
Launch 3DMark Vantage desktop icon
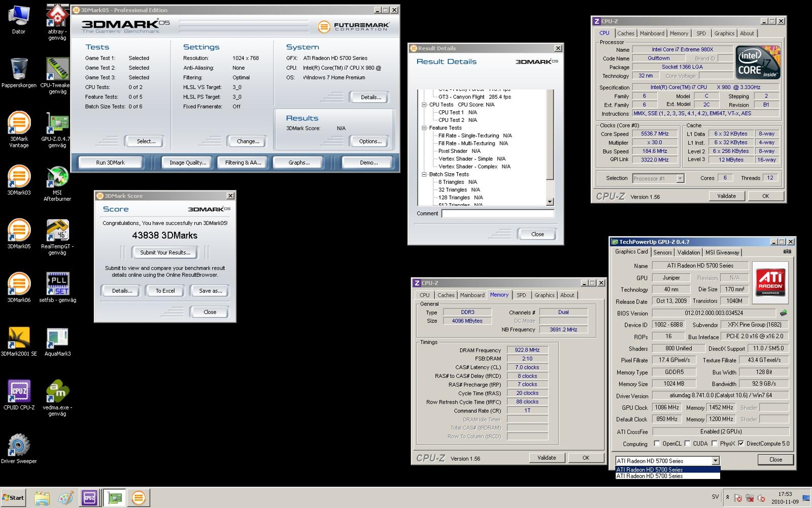pos(19,130)
